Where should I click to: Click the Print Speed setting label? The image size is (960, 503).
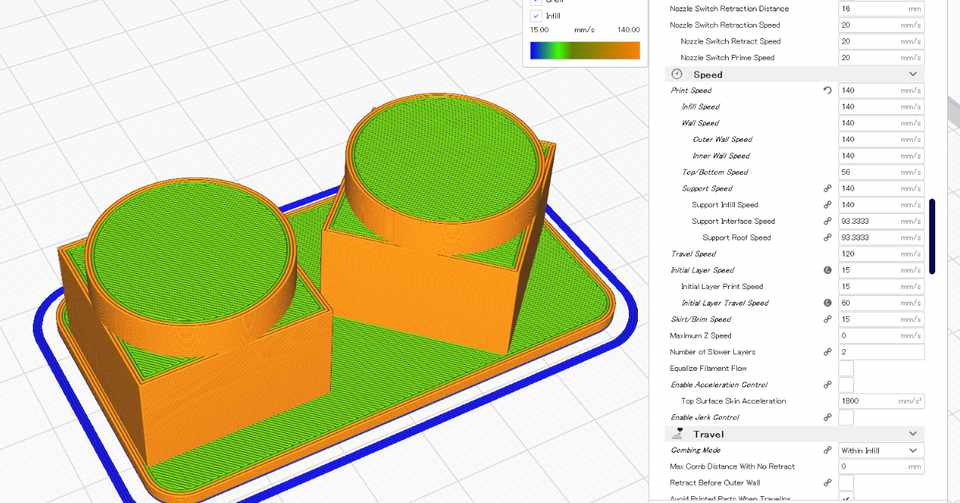[x=691, y=91]
